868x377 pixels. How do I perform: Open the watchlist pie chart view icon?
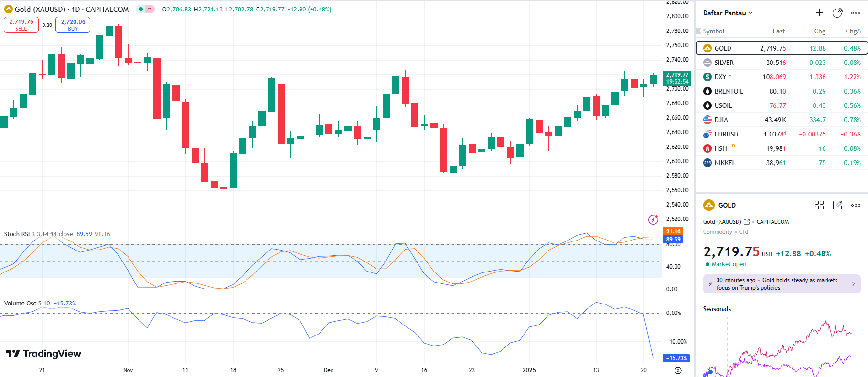837,13
